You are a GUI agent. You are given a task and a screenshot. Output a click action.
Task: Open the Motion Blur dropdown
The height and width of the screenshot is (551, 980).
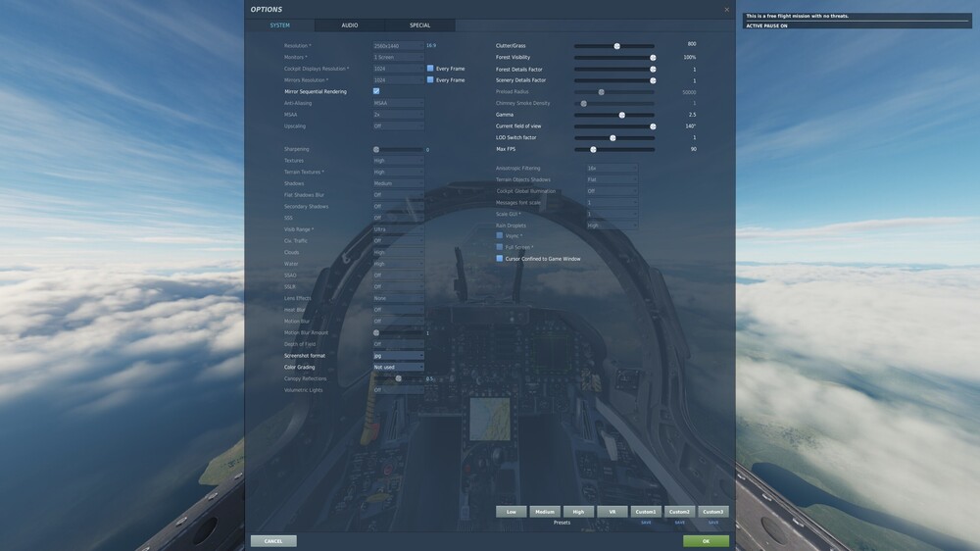[398, 321]
